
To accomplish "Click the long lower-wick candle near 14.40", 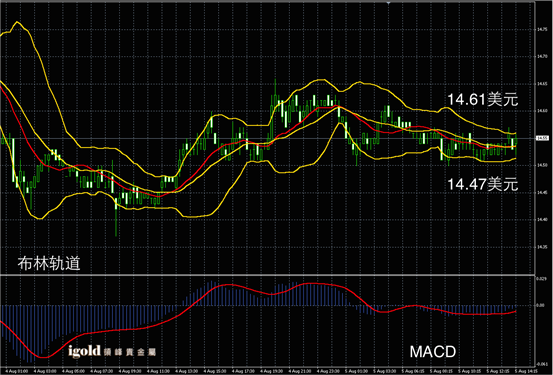I will tap(116, 217).
